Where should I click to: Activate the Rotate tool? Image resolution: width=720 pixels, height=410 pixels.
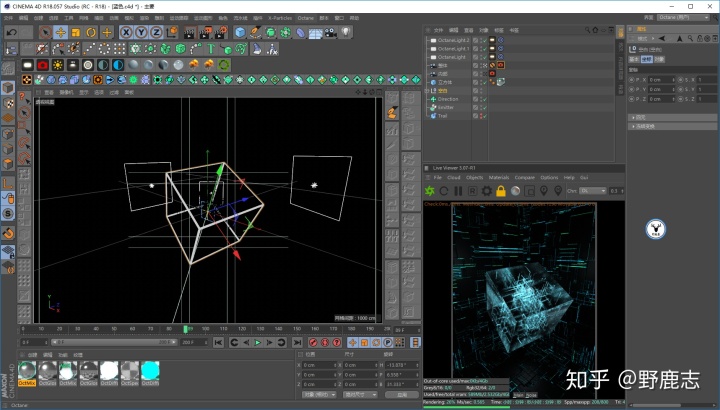(91, 32)
